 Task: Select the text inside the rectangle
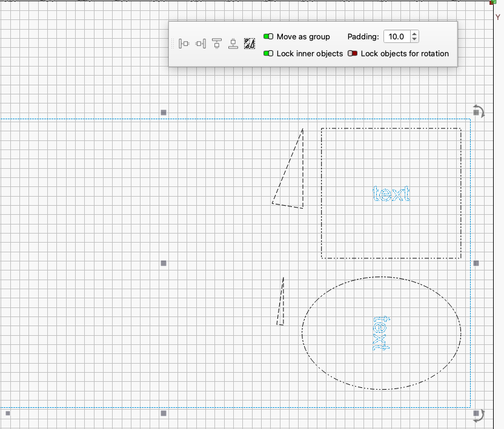point(391,194)
